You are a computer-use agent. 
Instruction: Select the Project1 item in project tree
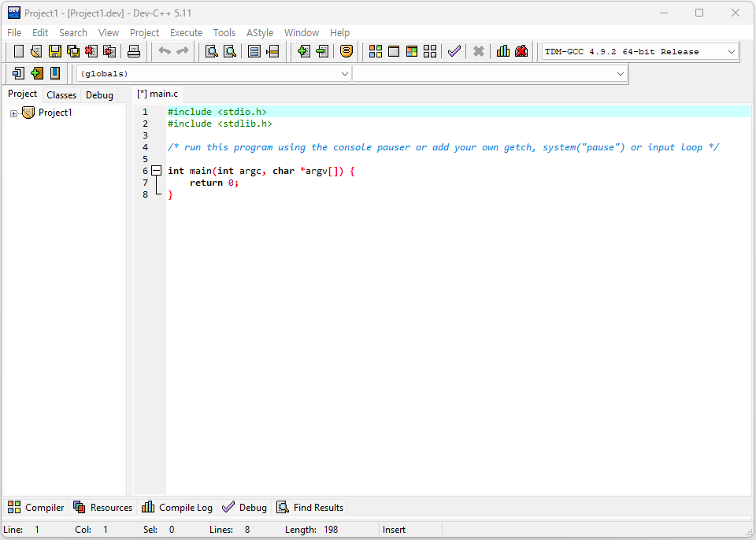(55, 113)
